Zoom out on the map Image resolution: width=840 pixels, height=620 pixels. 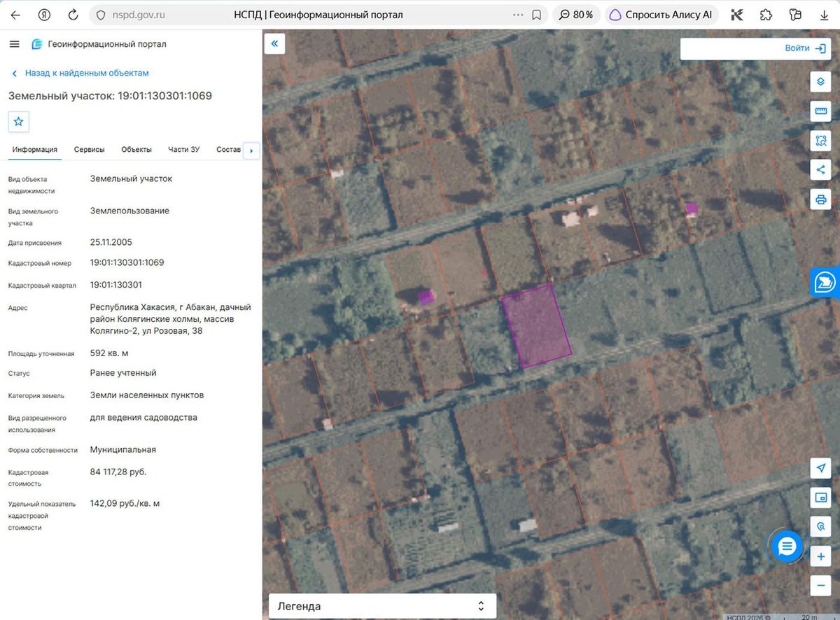pyautogui.click(x=820, y=586)
